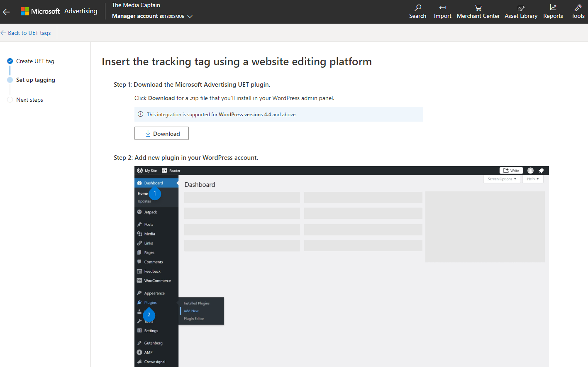Click Add New in the screenshot plugin flyout
The image size is (588, 367).
tap(191, 311)
